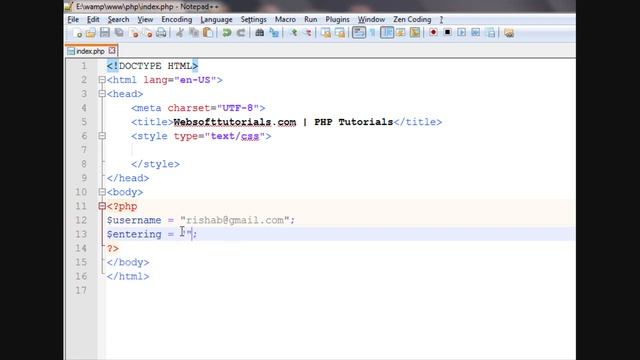Toggle the Word Wrap toolbar button
This screenshot has width=640, height=360.
(x=359, y=33)
